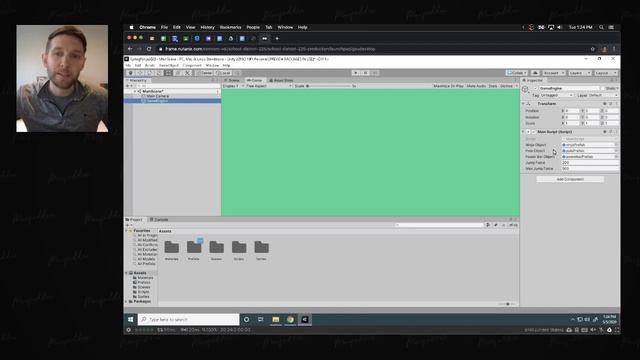Screen dimensions: 640x360
Task: Open the Scenes folder in Assets grid
Action: click(x=216, y=250)
